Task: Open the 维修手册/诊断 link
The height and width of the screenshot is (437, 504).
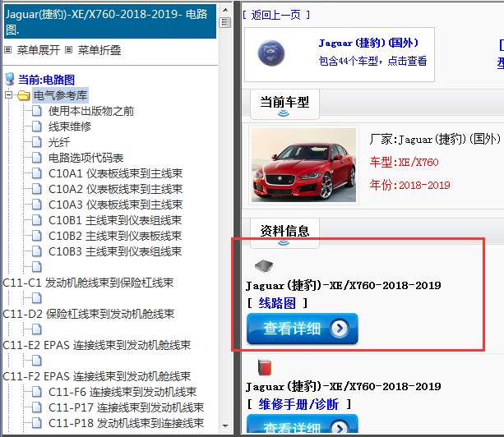Action: tap(298, 404)
